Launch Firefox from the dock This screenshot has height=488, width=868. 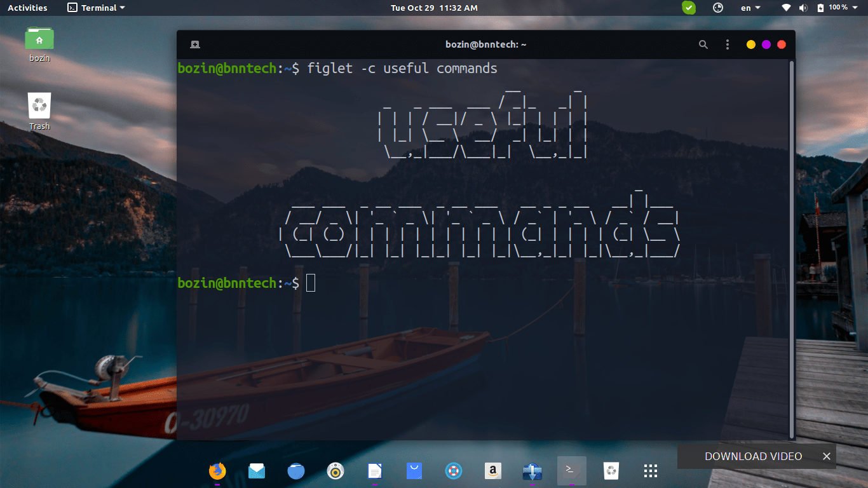(216, 471)
